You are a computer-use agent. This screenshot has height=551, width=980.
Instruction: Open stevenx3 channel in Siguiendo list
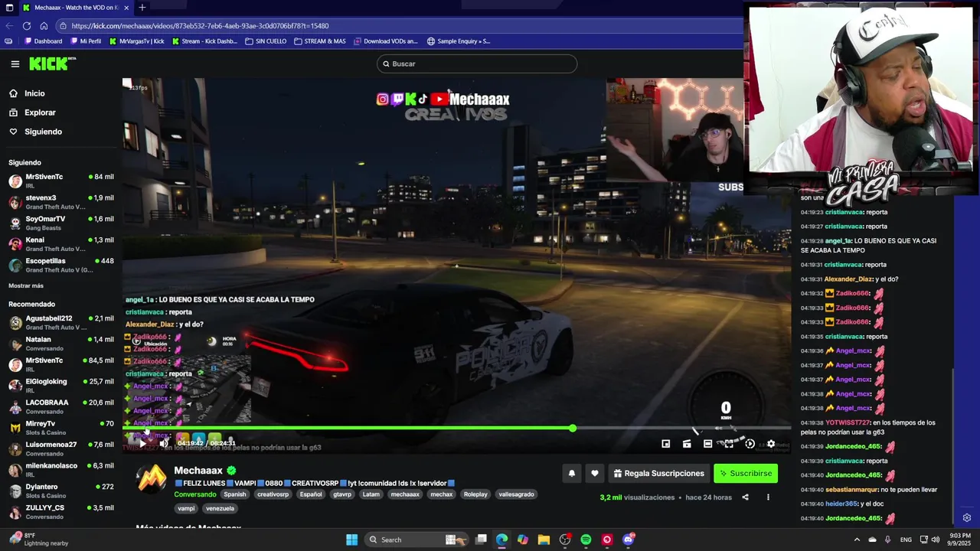pyautogui.click(x=61, y=202)
